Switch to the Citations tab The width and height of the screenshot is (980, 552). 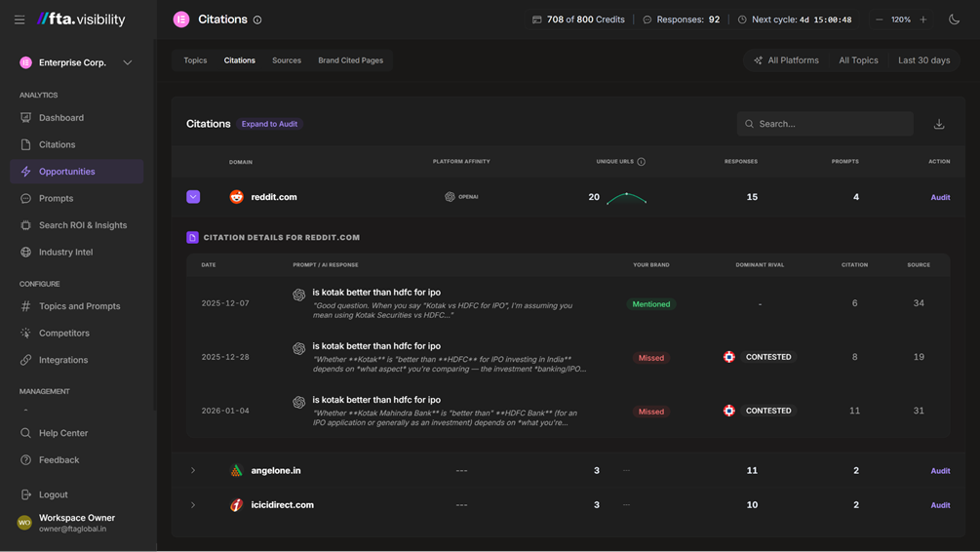[x=239, y=60]
